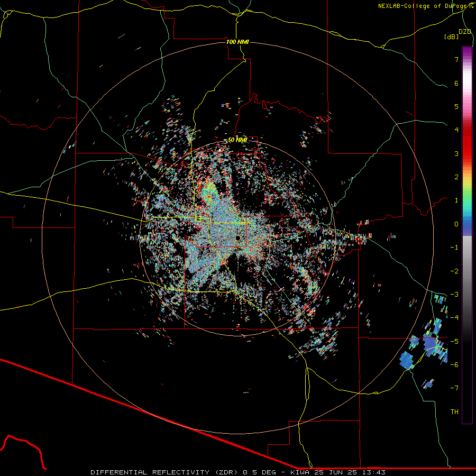The width and height of the screenshot is (476, 476).
Task: Click the colorbar label 7
Action: pos(456,59)
